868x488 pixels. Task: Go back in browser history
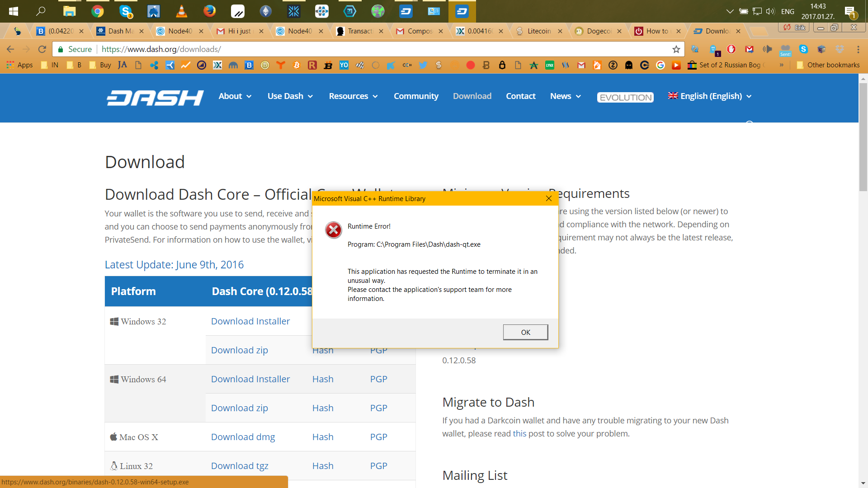point(10,49)
